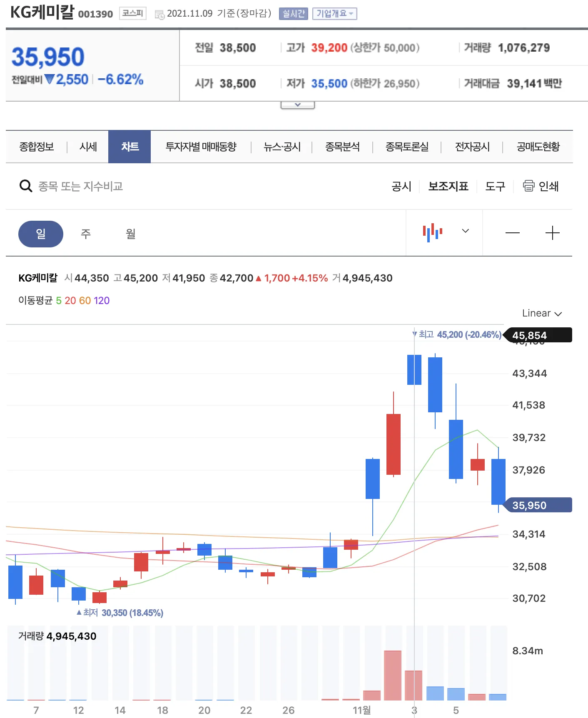Click the 2021.11.09 기준(장마감) date text
The height and width of the screenshot is (718, 588).
[219, 13]
